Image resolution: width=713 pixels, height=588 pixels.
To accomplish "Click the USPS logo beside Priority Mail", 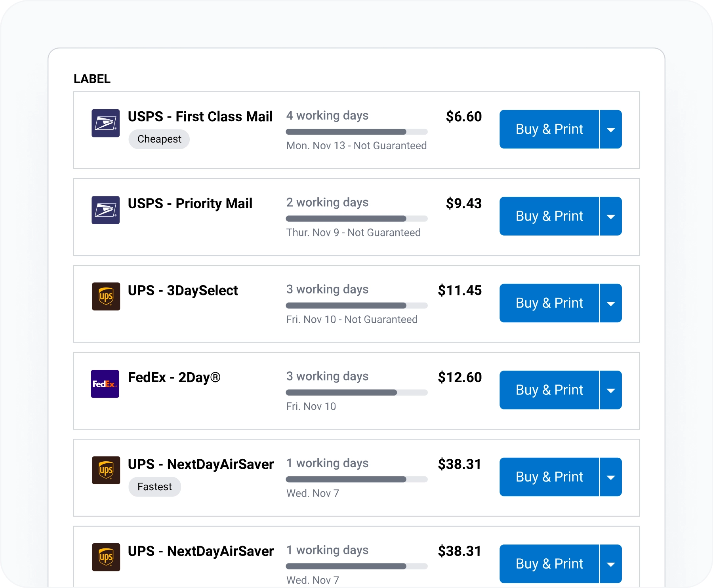I will tap(105, 210).
